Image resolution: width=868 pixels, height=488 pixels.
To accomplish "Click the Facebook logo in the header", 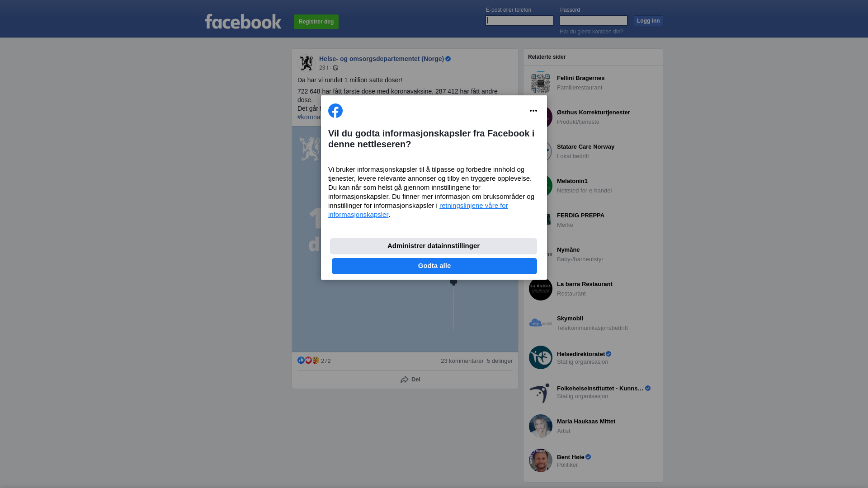I will 243,21.
